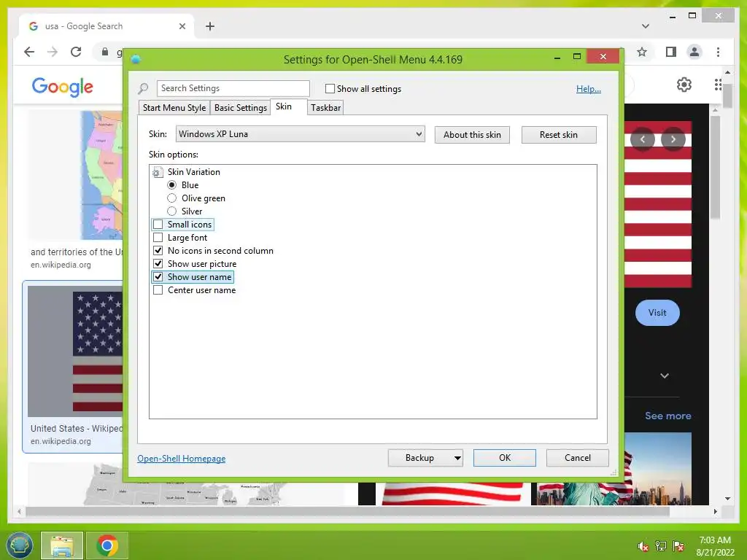Click the See more link
The image size is (747, 560).
[668, 416]
